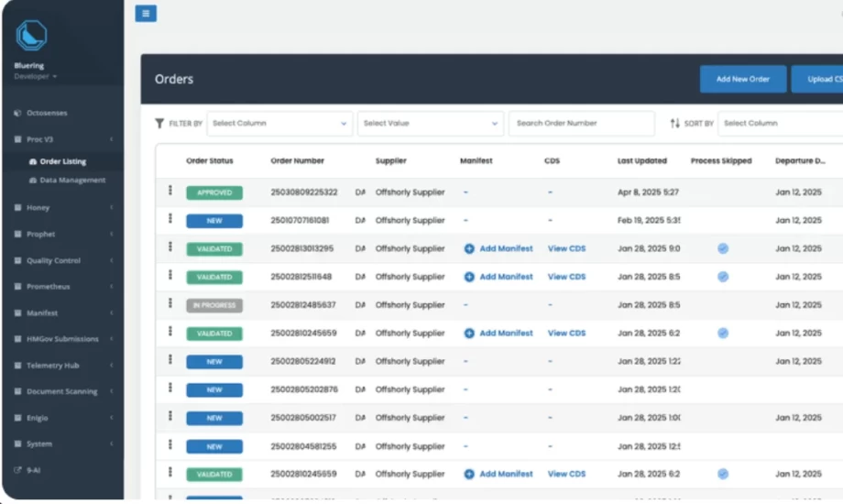
Task: Click the 9-AI external link icon
Action: point(17,470)
